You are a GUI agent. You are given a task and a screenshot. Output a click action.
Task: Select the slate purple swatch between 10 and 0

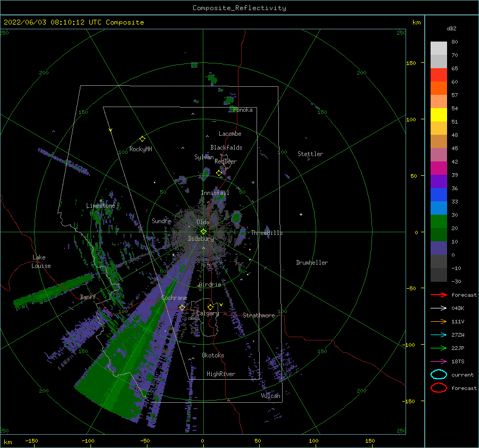pos(439,248)
